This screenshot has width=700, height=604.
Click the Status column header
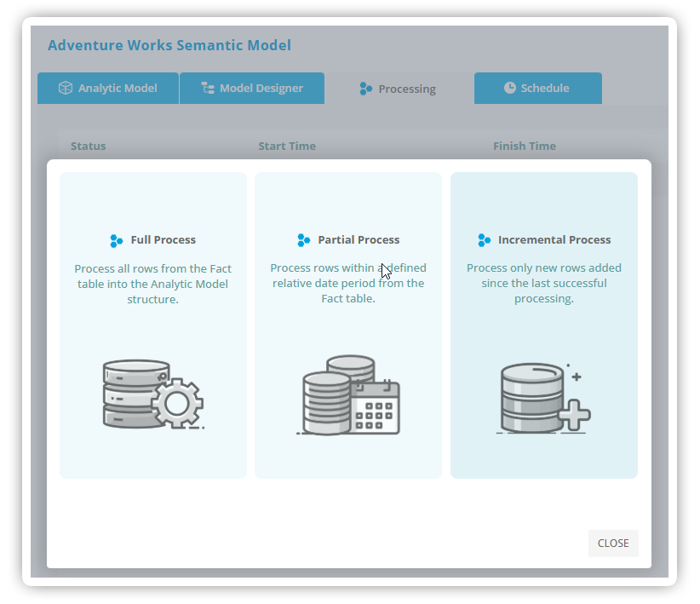(89, 146)
